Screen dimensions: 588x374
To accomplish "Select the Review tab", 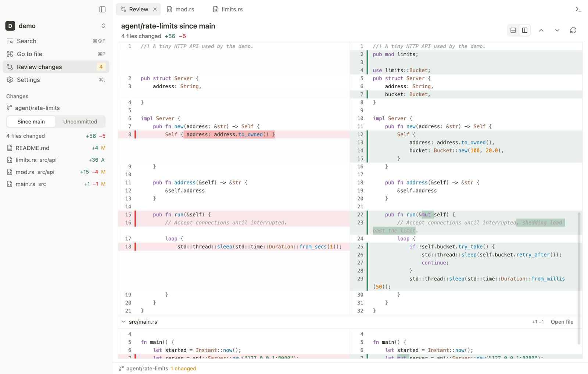I will click(138, 9).
